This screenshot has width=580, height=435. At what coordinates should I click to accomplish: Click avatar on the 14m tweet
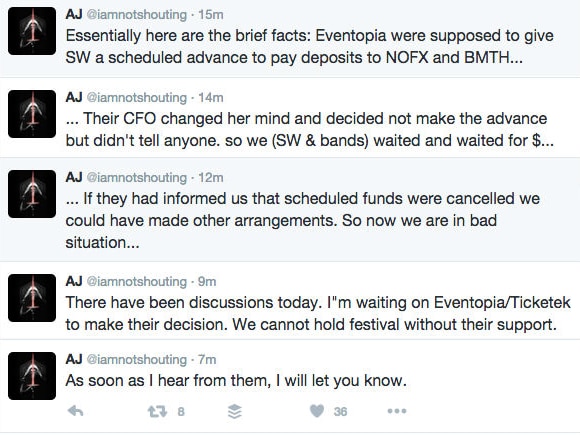[32, 114]
